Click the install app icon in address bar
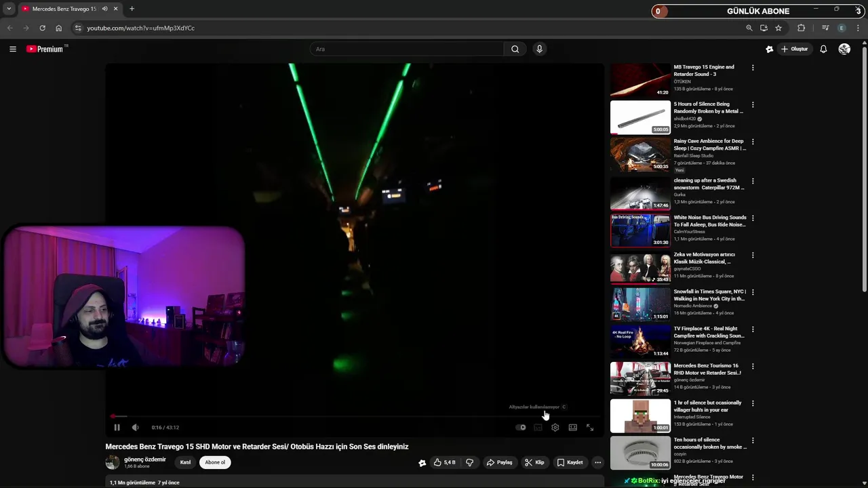Screen dimensions: 868x488 tap(764, 28)
